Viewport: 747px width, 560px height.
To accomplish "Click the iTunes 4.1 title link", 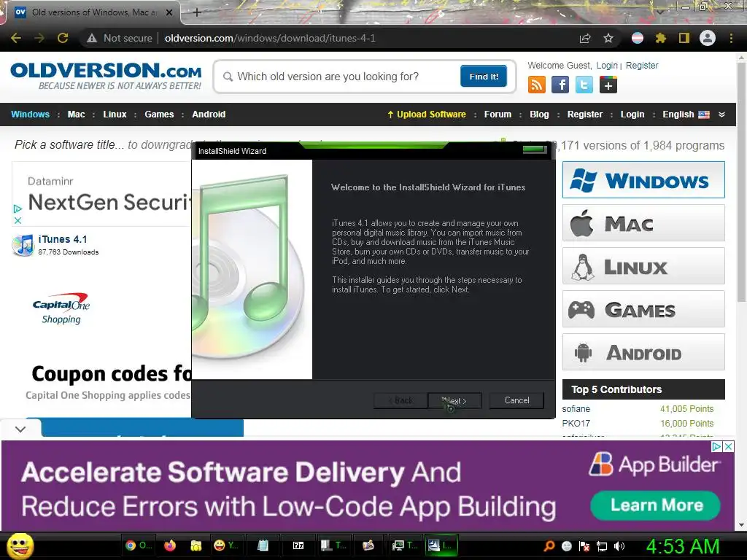I will pyautogui.click(x=63, y=239).
